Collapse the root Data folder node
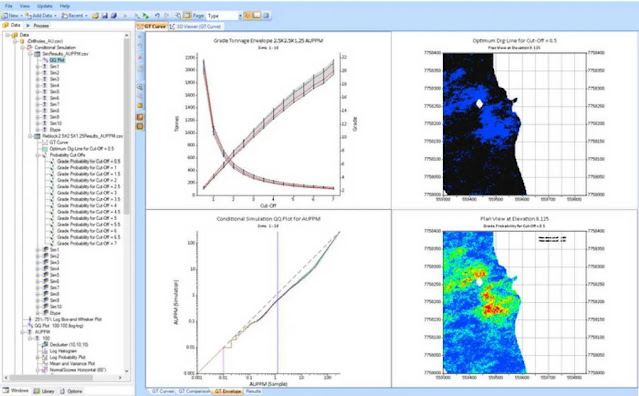The width and height of the screenshot is (639, 396). (x=8, y=35)
